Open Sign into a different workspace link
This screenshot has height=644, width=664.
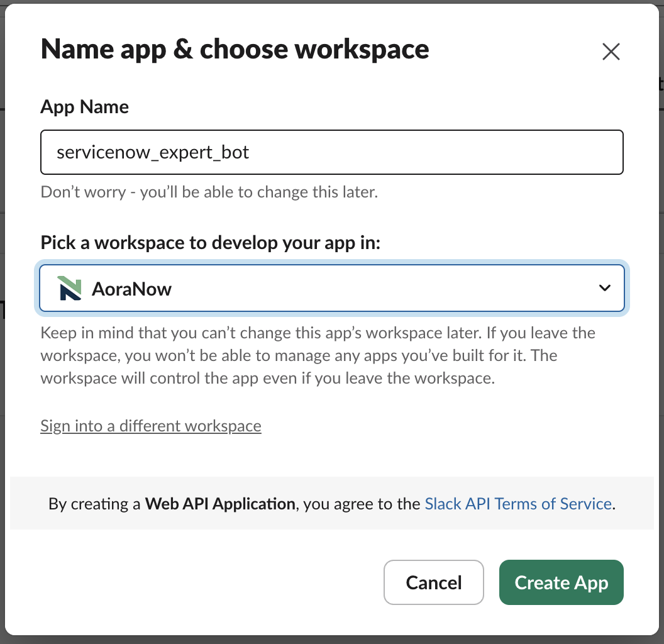(x=151, y=426)
